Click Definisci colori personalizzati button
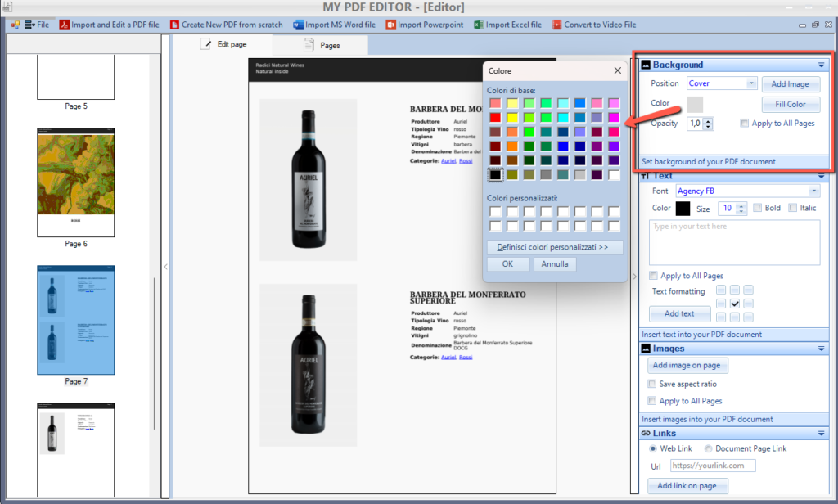838x504 pixels. point(554,247)
